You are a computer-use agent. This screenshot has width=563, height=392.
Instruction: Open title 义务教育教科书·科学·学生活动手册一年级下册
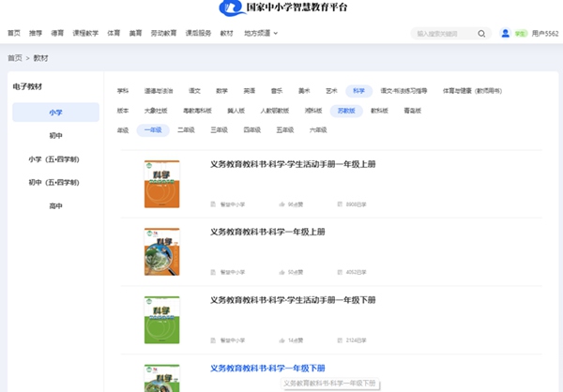coord(293,300)
